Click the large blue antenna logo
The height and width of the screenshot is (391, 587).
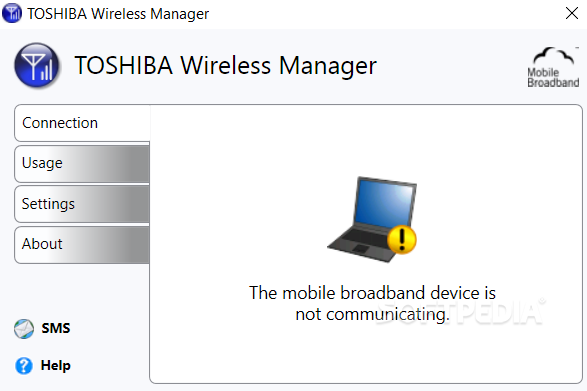(x=37, y=66)
